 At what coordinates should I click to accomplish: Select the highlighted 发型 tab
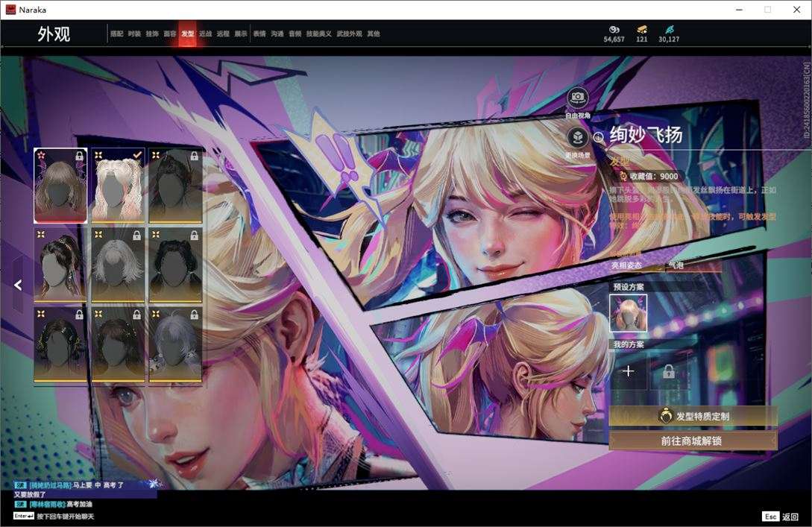(x=187, y=34)
